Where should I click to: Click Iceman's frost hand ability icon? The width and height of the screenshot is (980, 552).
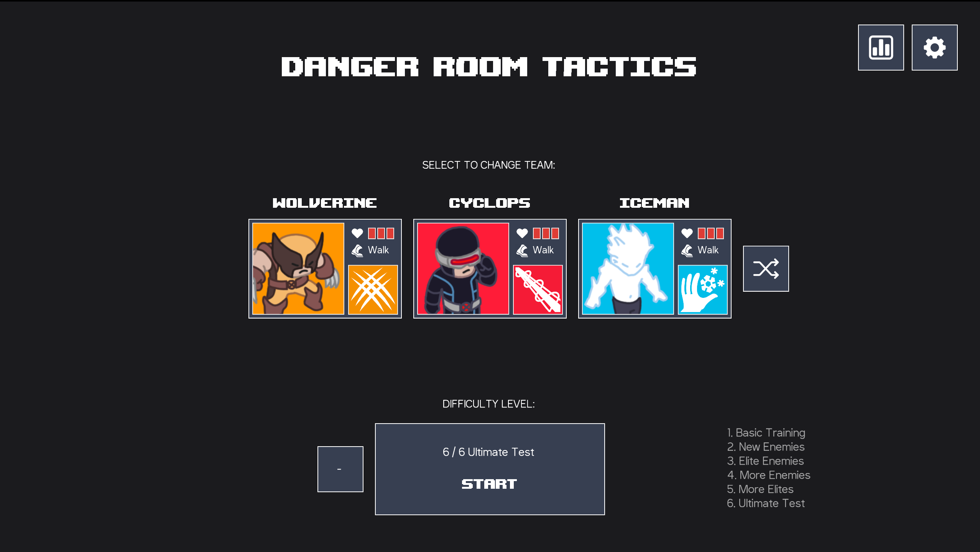[703, 290]
